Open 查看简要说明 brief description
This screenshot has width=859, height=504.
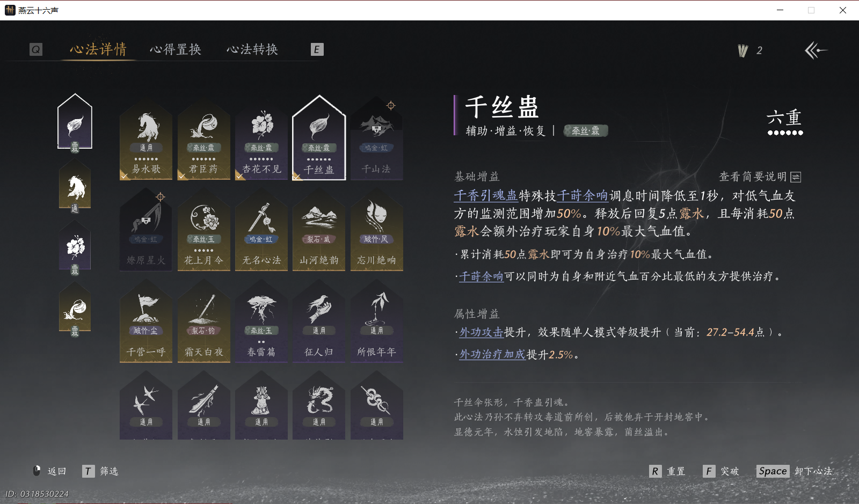click(x=760, y=177)
